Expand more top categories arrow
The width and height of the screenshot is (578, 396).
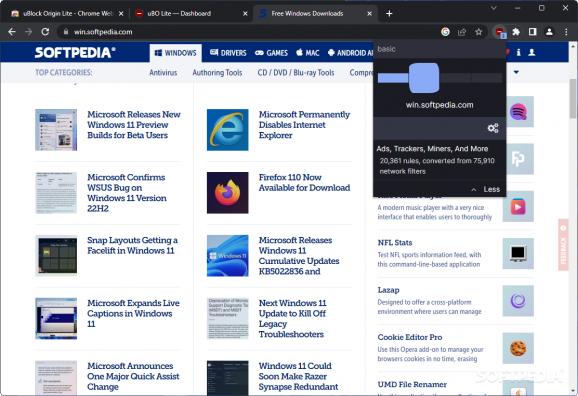(x=516, y=72)
